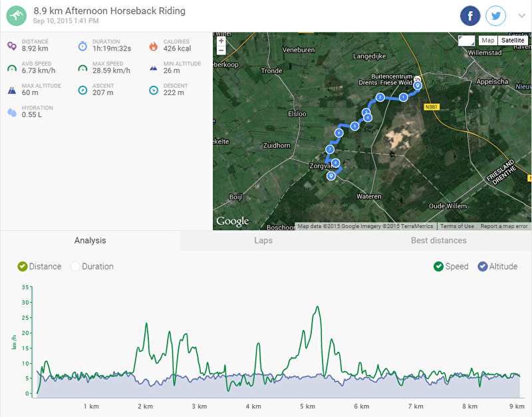Viewport: 532px width, 417px height.
Task: Click the N381 road label on map
Action: 431,107
